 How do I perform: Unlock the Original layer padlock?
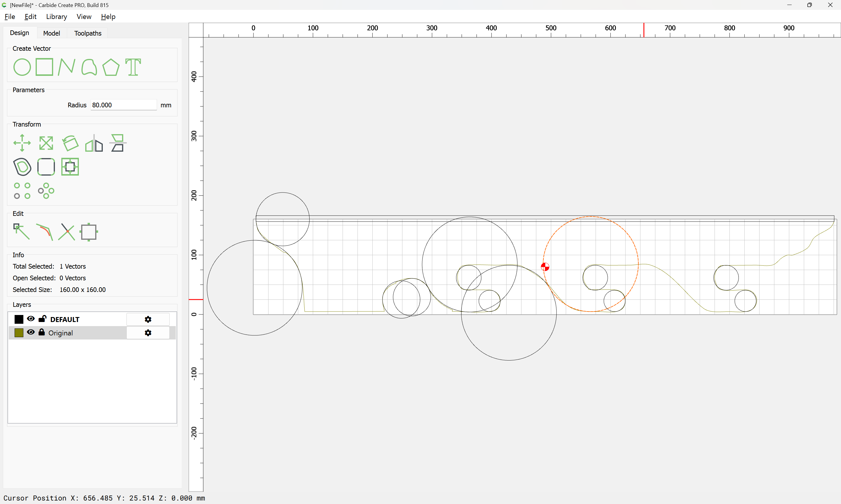point(41,332)
